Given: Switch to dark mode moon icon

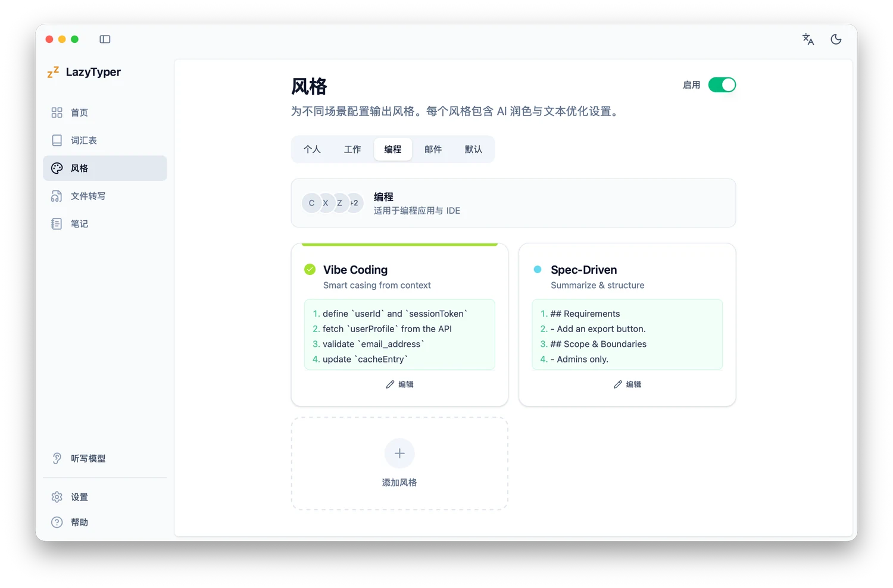Looking at the screenshot, I should tap(836, 39).
